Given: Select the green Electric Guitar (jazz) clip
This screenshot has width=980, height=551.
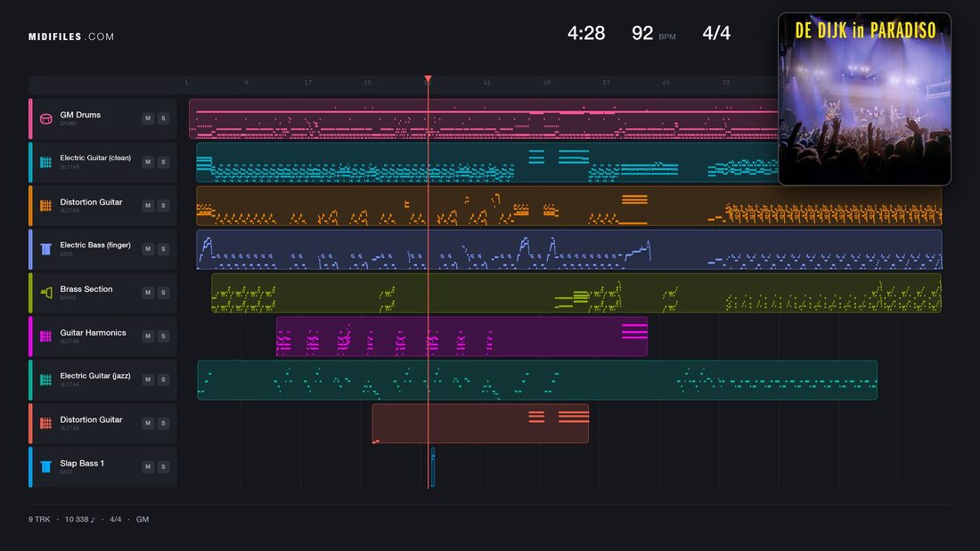Looking at the screenshot, I should (x=537, y=380).
